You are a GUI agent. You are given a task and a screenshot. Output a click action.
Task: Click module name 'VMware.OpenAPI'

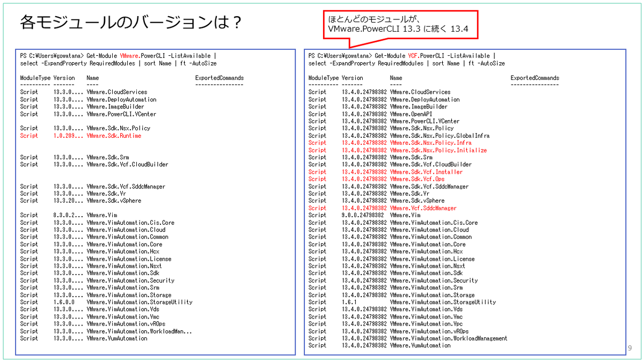(411, 114)
